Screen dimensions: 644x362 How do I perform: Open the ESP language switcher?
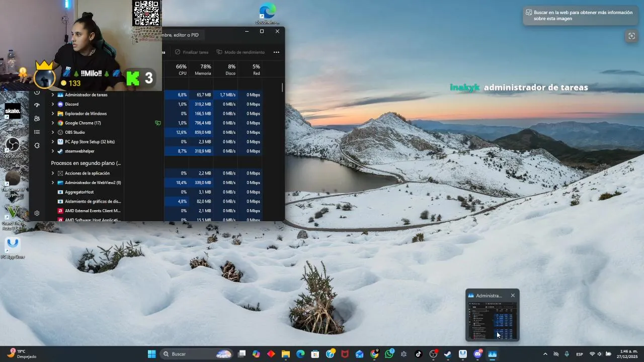point(580,354)
